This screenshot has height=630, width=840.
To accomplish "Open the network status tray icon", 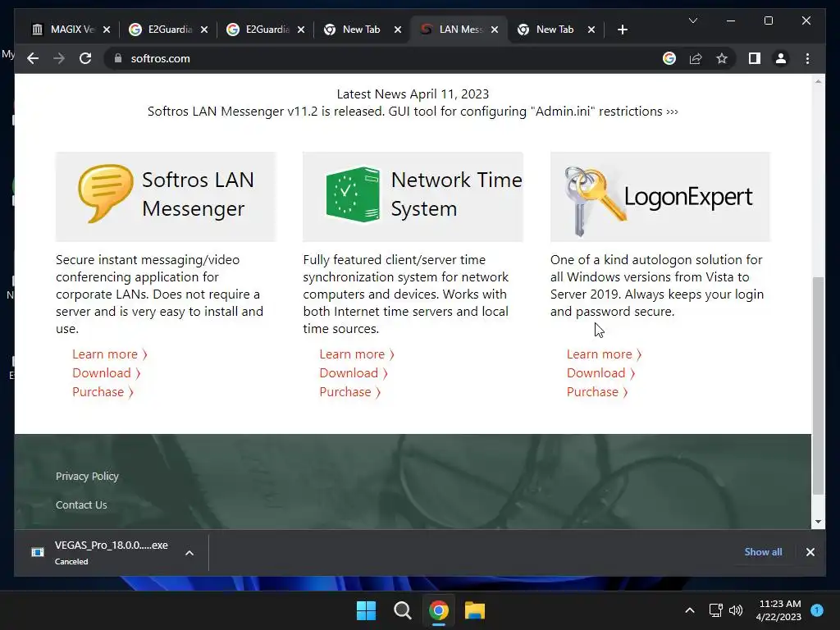I will (715, 610).
